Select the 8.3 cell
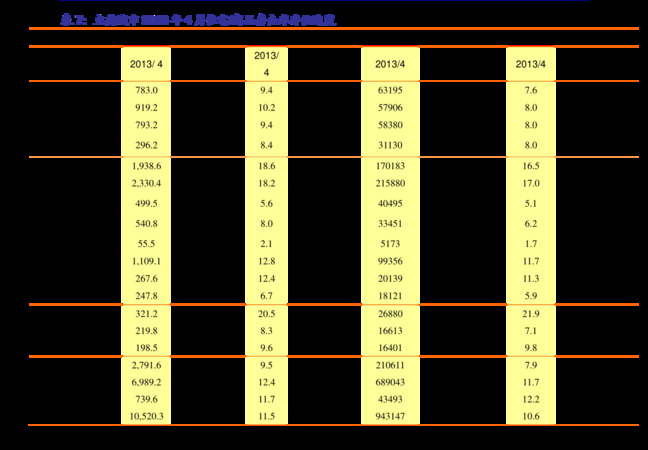The image size is (648, 450). coord(267,331)
